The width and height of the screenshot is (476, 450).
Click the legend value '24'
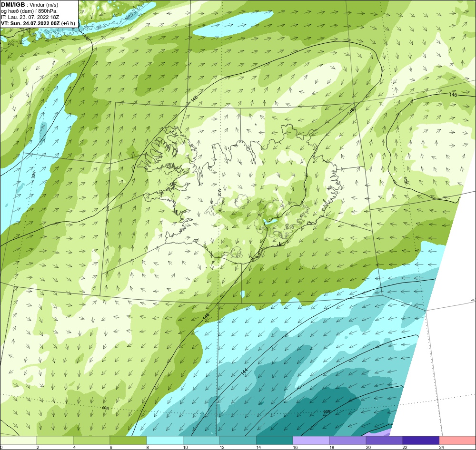coord(441,447)
